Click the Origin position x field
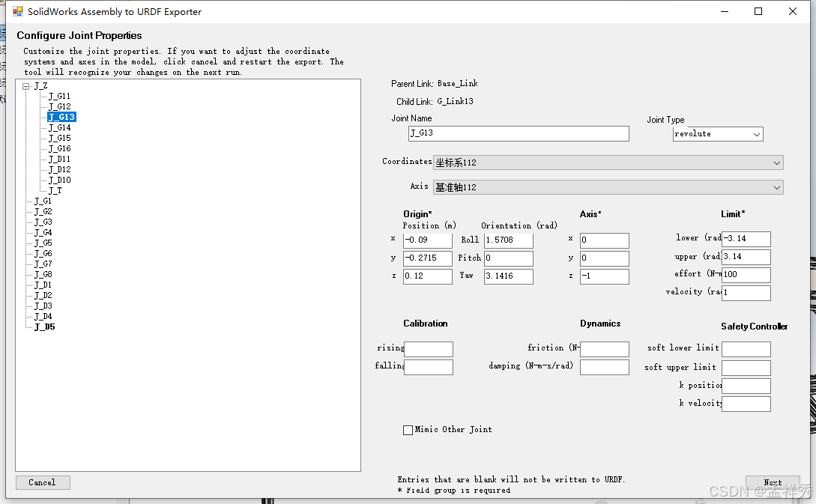Screen dimensions: 816x504 427,240
